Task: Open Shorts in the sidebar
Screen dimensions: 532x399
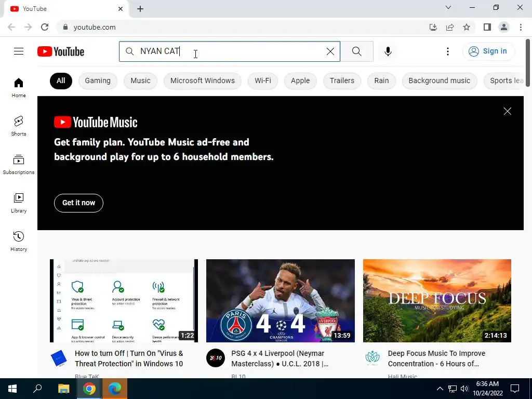Action: tap(19, 126)
